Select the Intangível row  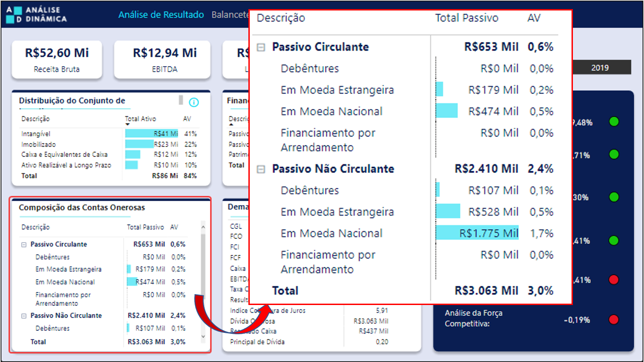(x=109, y=134)
